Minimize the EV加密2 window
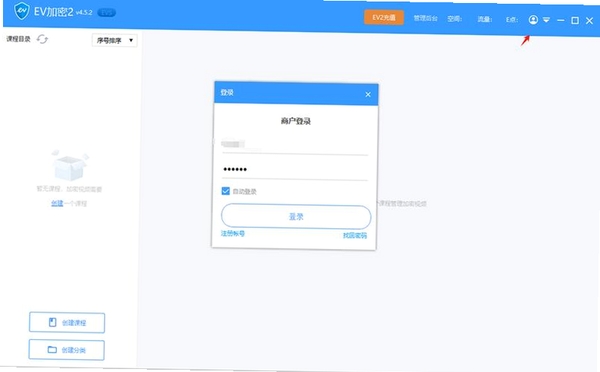 [x=561, y=20]
